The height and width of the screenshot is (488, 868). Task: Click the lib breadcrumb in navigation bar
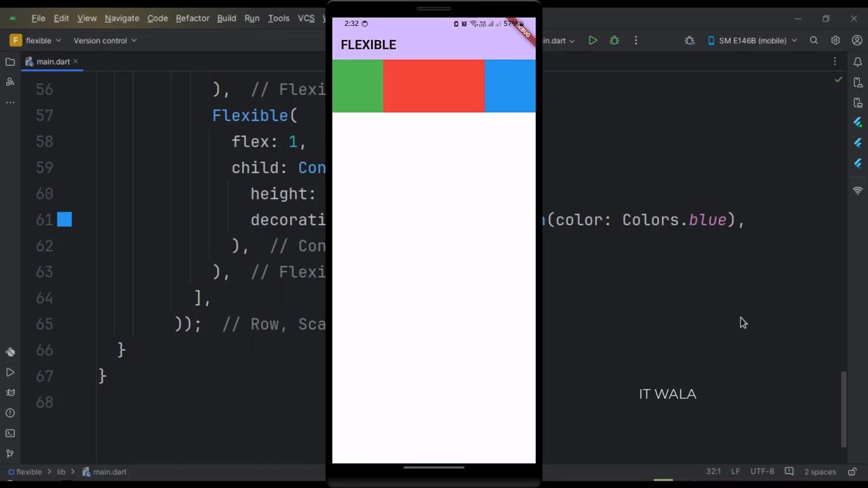[61, 472]
